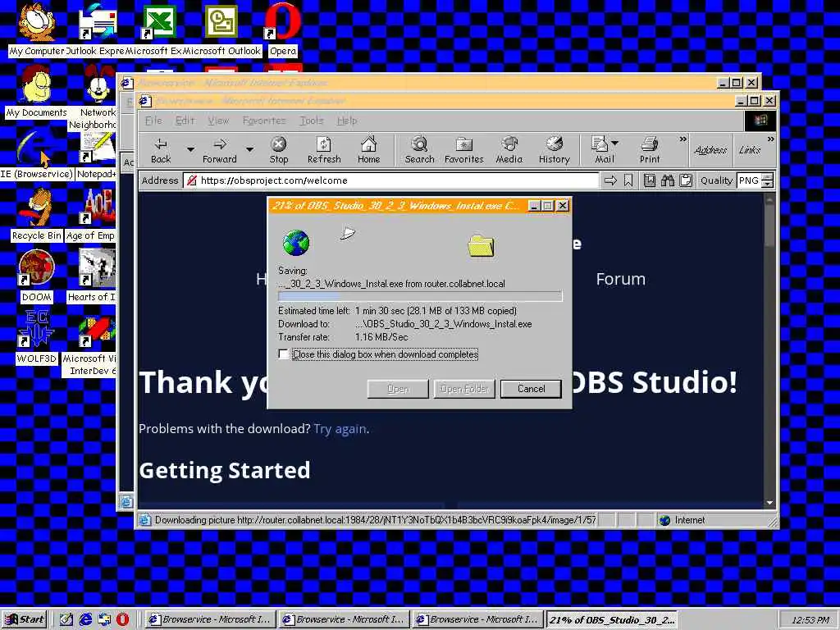This screenshot has width=840, height=630.
Task: Click the bookmark ribbon icon near address bar
Action: pos(628,180)
